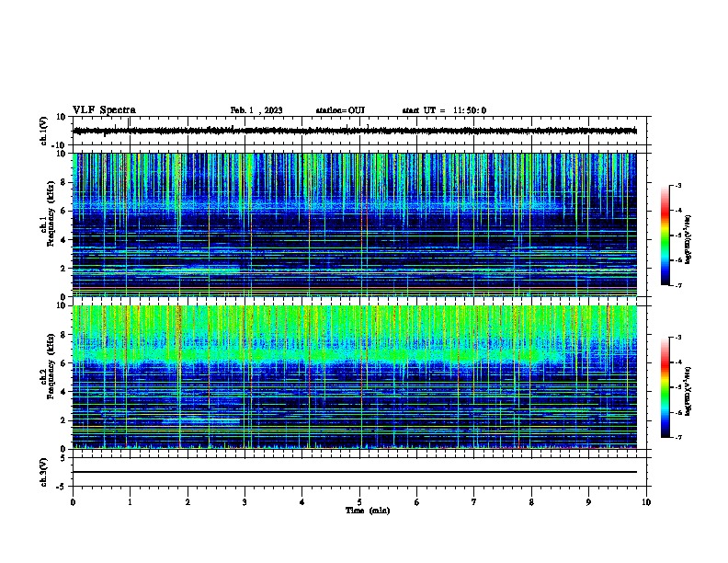Screen dimensions: 728x563
Task: Click the ch.1 voltage waveform trace
Action: tap(355, 131)
